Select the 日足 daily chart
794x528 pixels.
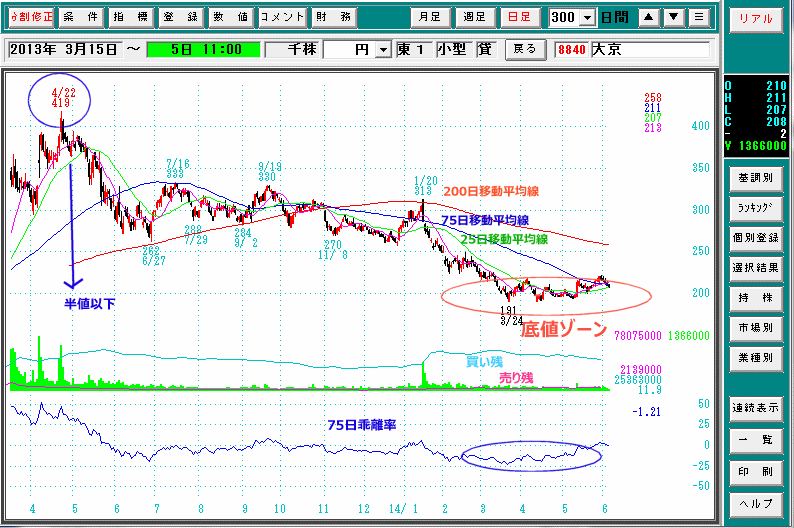coord(520,17)
